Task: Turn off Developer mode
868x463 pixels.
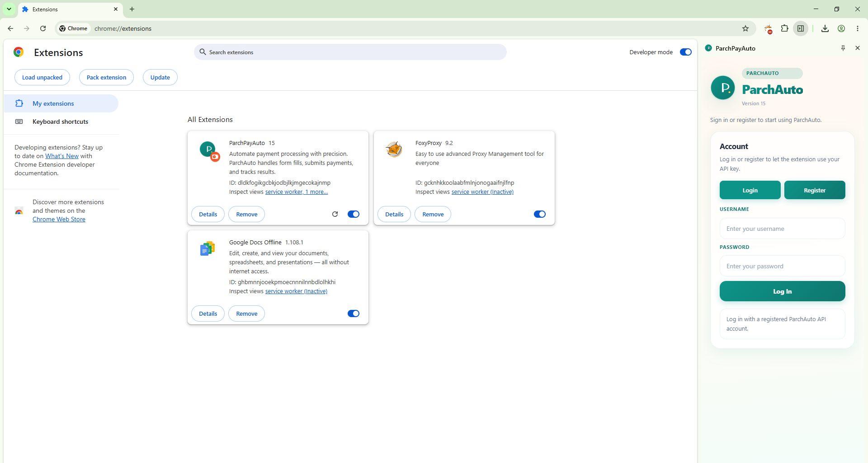Action: pyautogui.click(x=686, y=52)
